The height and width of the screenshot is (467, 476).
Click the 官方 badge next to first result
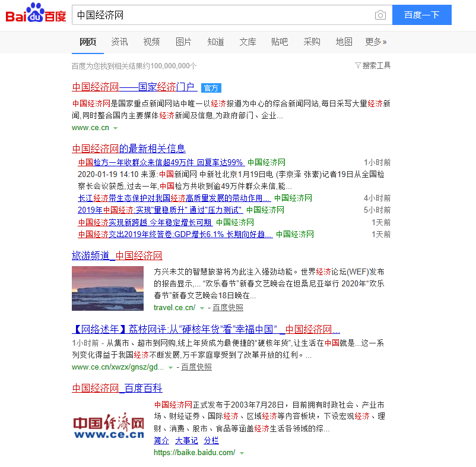click(211, 88)
